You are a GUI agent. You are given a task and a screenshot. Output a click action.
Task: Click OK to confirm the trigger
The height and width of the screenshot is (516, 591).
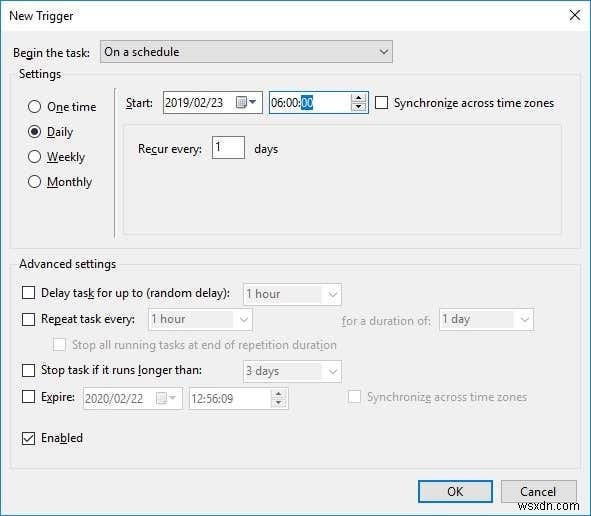point(455,492)
